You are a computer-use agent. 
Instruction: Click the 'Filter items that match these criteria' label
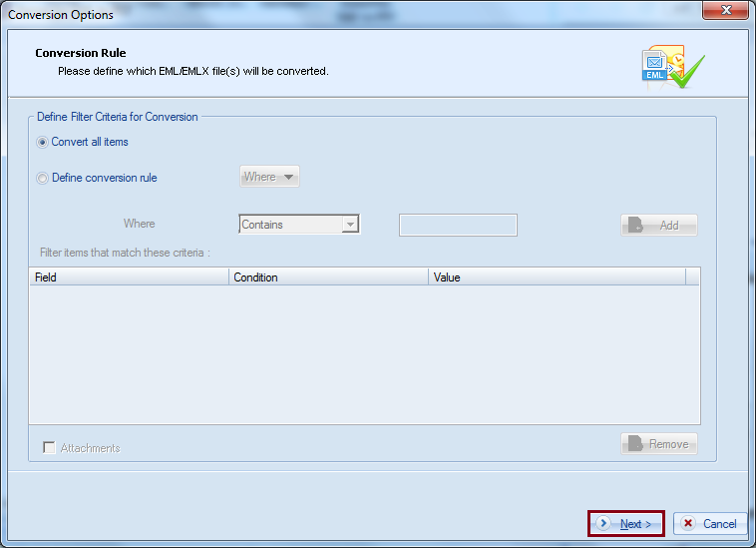pos(125,253)
